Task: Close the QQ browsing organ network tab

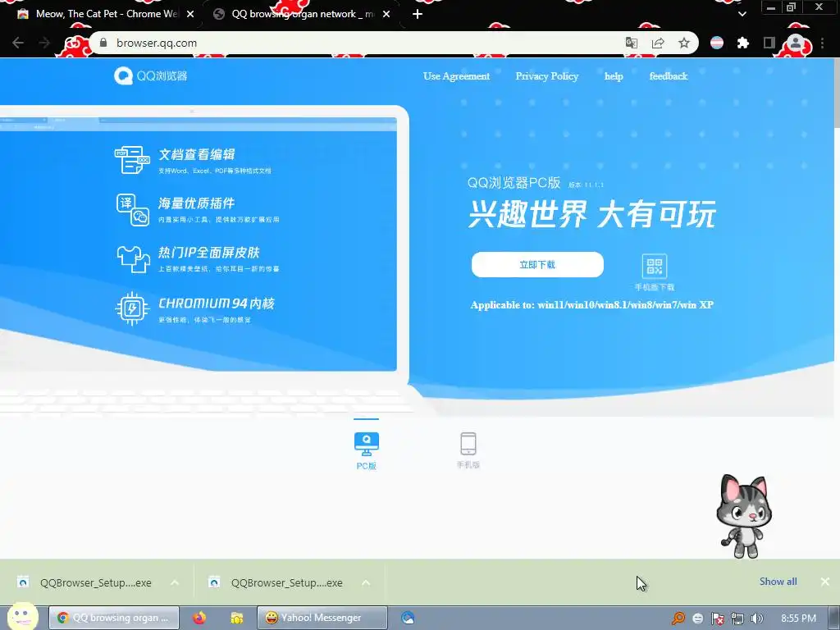Action: tap(386, 14)
